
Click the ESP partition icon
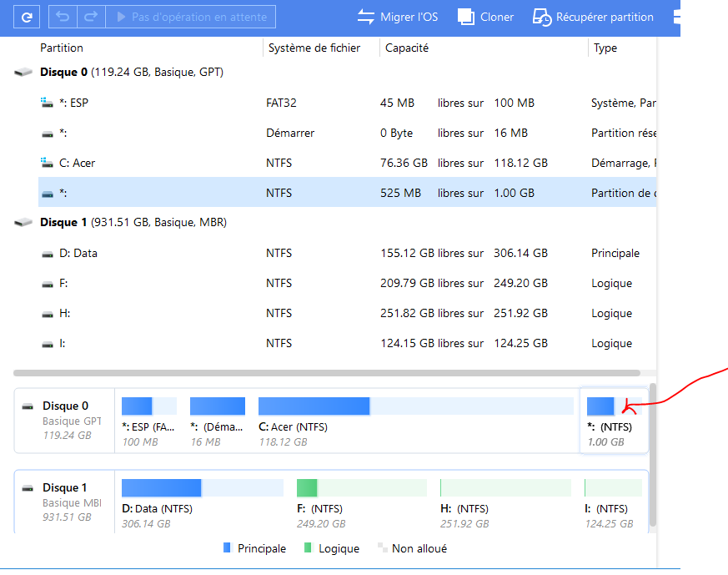tap(47, 102)
